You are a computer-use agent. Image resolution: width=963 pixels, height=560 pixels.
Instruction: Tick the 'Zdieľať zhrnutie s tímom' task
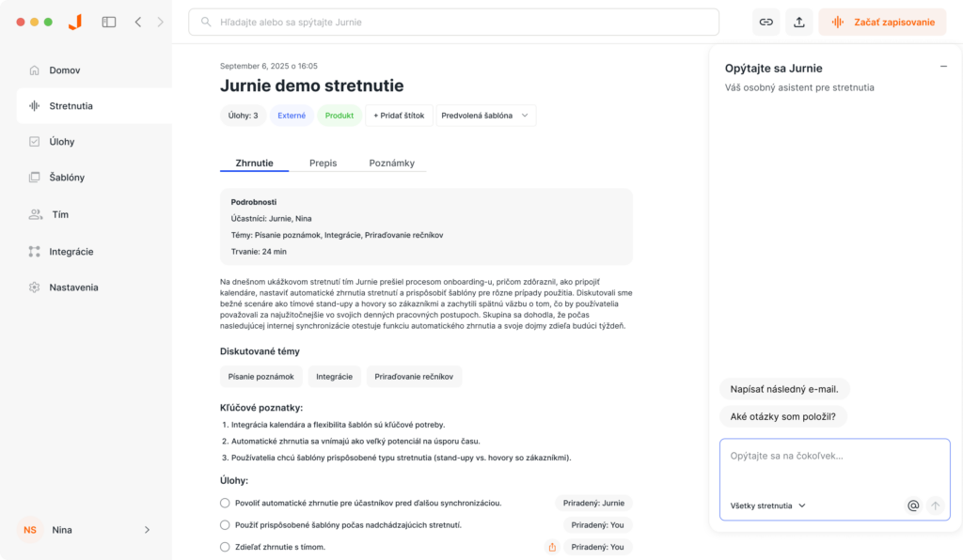[225, 547]
